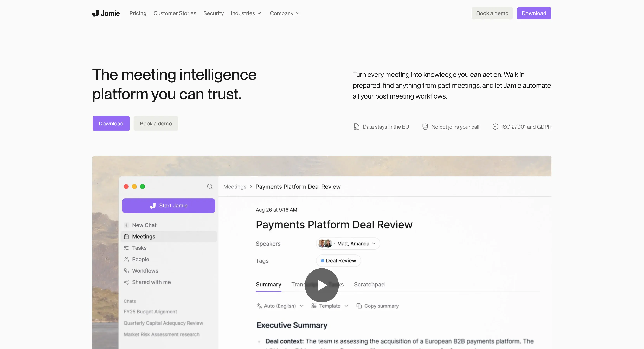Click the Meetings breadcrumb link

pyautogui.click(x=235, y=187)
